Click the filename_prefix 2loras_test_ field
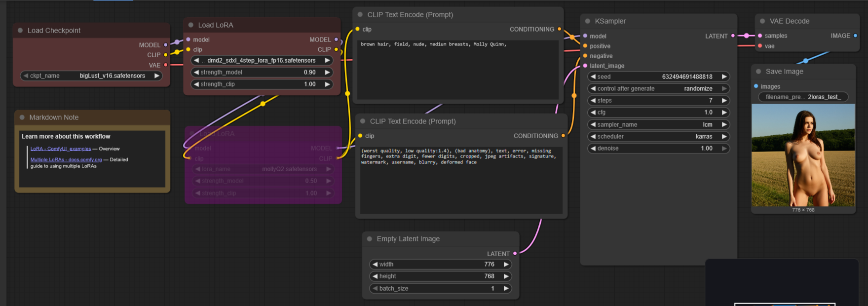This screenshot has width=868, height=306. coord(803,97)
